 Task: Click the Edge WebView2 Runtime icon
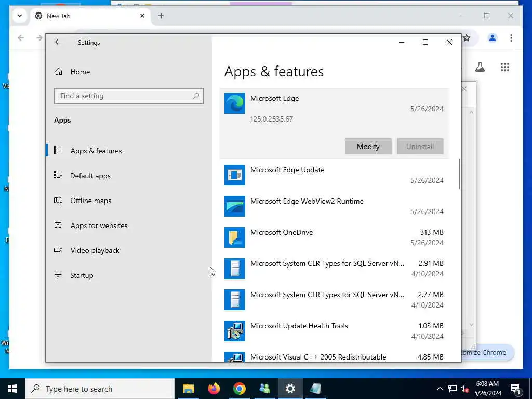[x=234, y=206]
